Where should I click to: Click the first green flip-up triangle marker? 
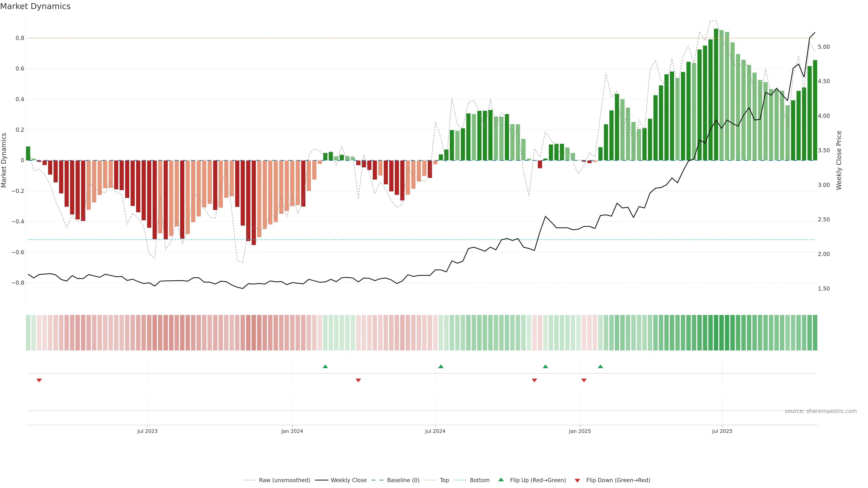point(325,366)
